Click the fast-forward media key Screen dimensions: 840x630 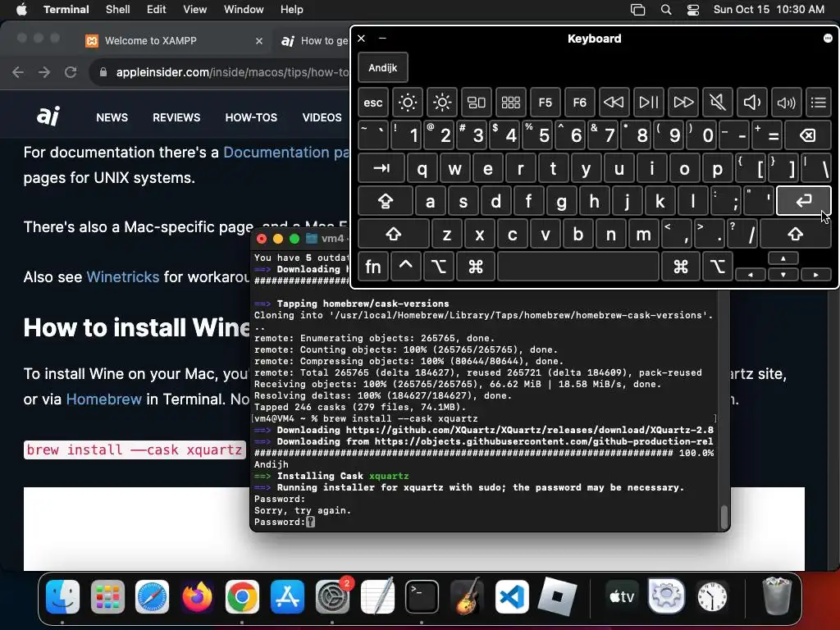(683, 103)
